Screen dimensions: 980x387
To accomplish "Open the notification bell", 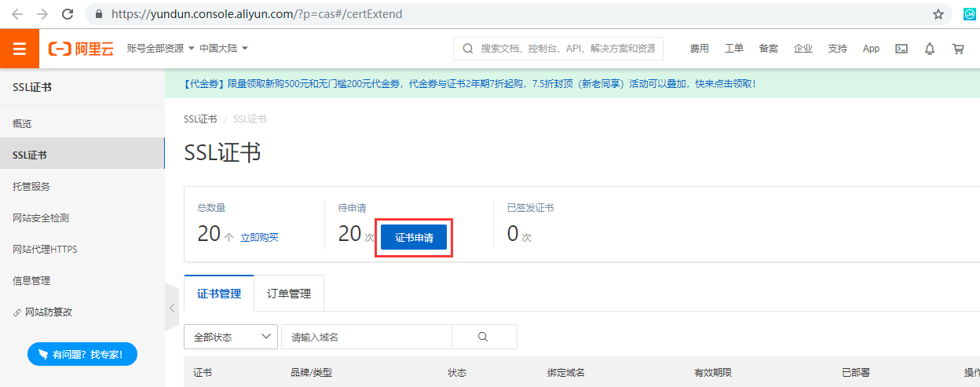I will [930, 49].
